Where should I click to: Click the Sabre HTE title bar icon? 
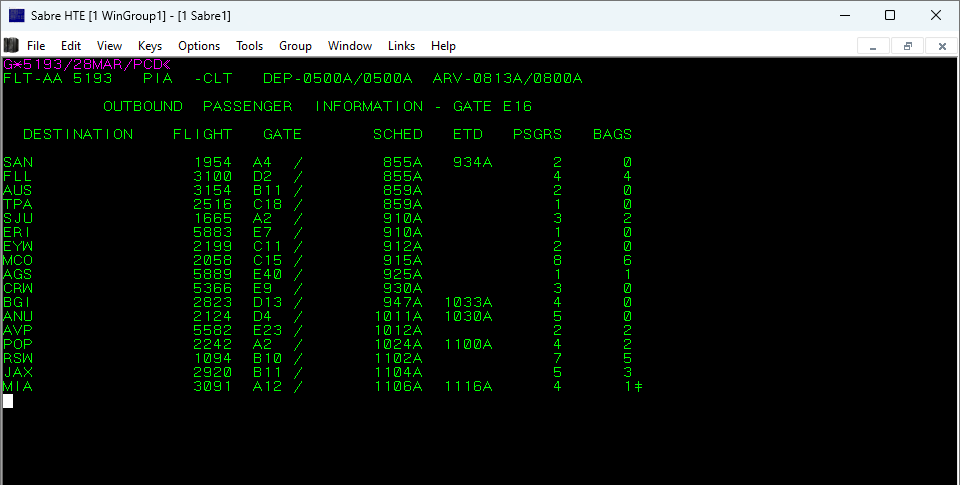(x=16, y=15)
